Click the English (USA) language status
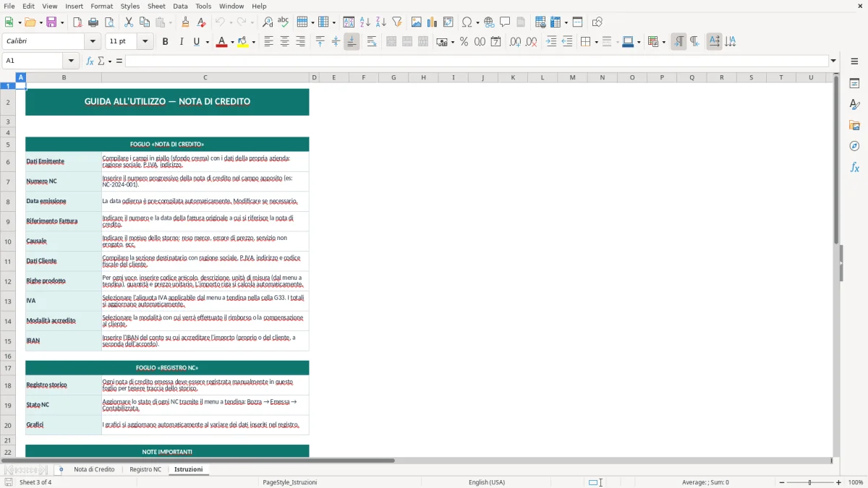 pyautogui.click(x=487, y=482)
